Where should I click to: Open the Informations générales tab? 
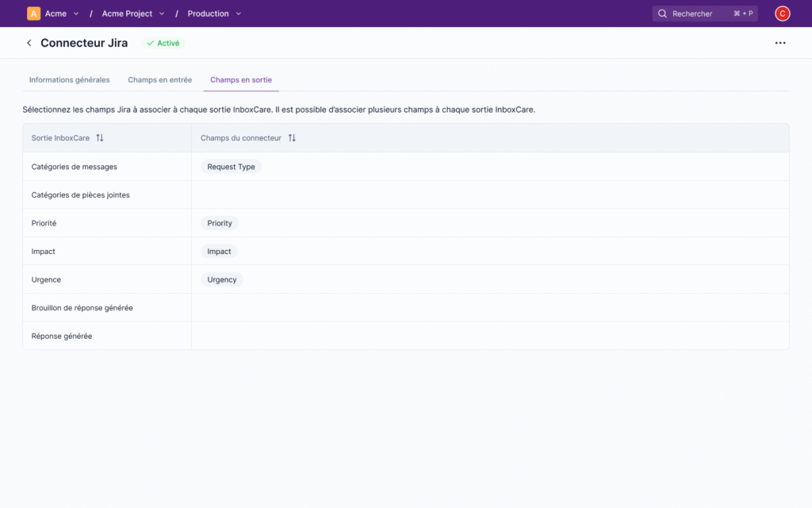coord(69,79)
